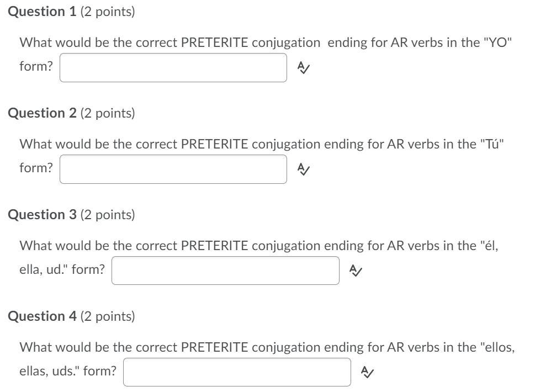Image resolution: width=551 pixels, height=392 pixels.
Task: Focus the "ellos, ellas, uds." answer field
Action: [x=237, y=372]
